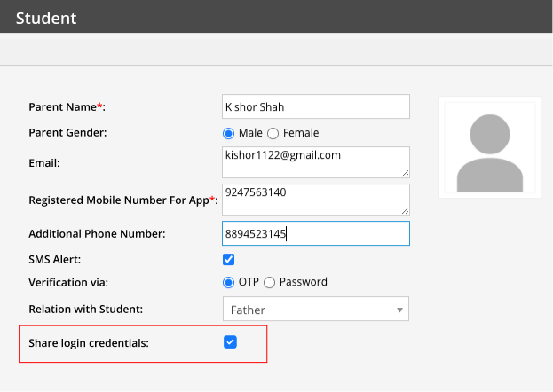This screenshot has height=392, width=553.
Task: Click the Email field resize handle
Action: click(x=405, y=173)
